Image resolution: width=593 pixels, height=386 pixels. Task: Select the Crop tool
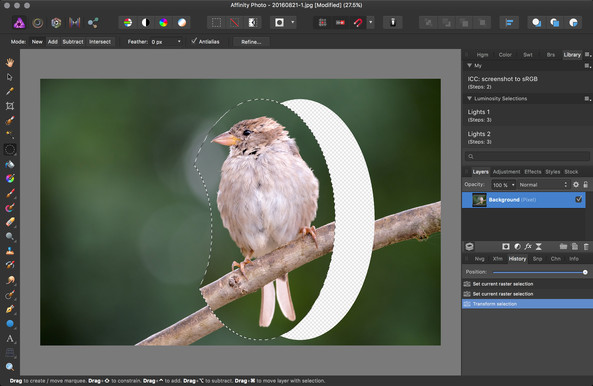coord(10,106)
